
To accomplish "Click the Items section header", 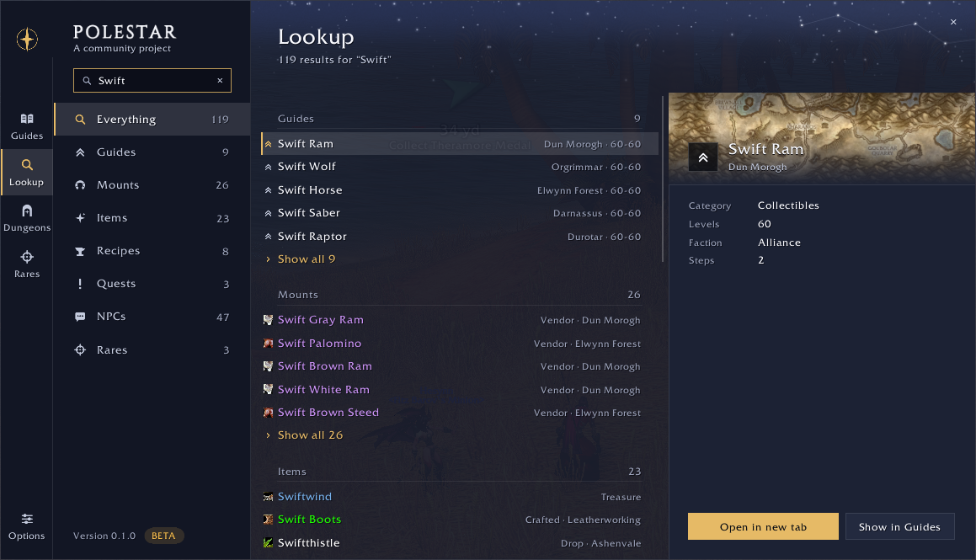I will tap(459, 472).
